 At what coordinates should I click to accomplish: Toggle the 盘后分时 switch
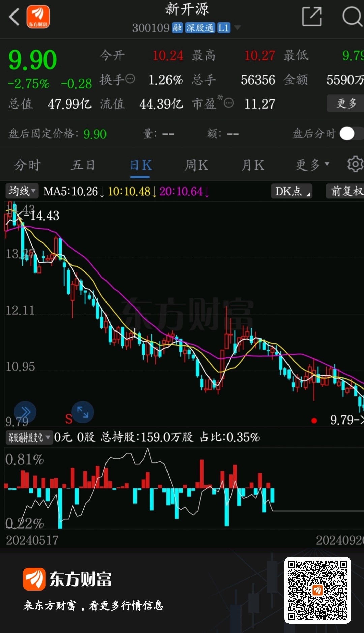tap(351, 134)
